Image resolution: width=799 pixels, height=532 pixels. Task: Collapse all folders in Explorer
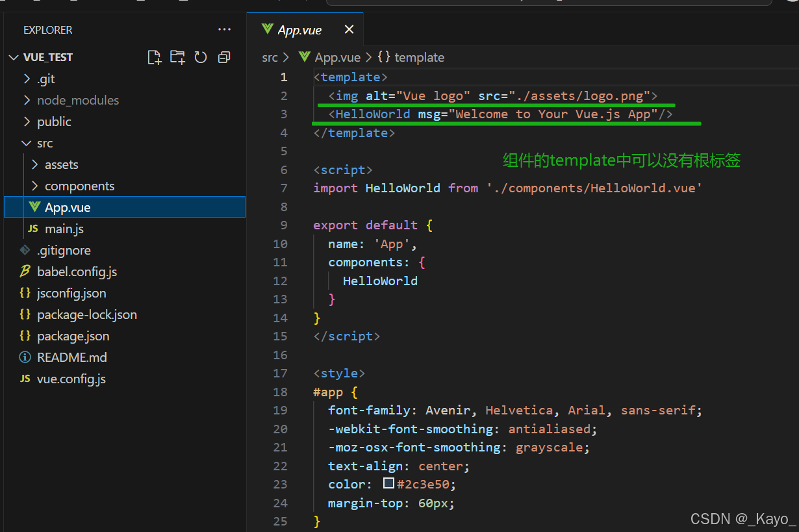223,57
